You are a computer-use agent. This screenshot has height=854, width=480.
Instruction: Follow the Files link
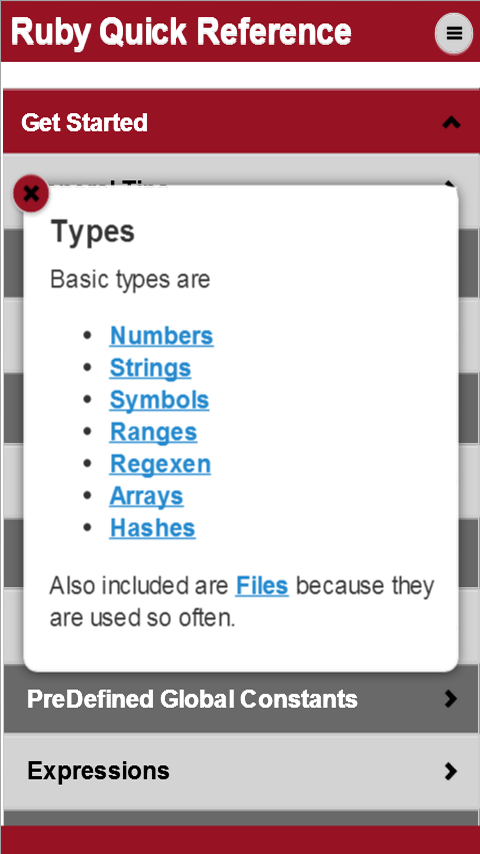click(x=262, y=586)
